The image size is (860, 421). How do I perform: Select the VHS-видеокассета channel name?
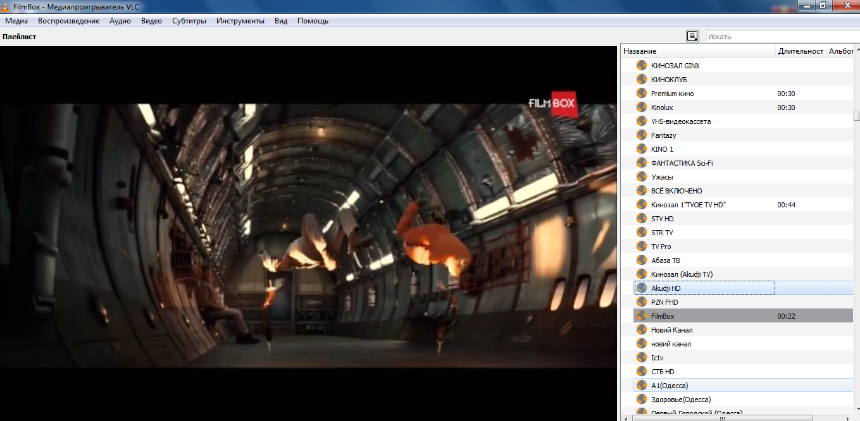pyautogui.click(x=681, y=122)
